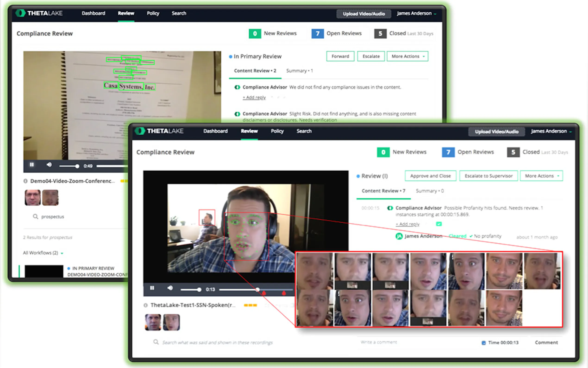Expand More Actions dropdown in Primary Review
The height and width of the screenshot is (368, 588).
click(407, 56)
